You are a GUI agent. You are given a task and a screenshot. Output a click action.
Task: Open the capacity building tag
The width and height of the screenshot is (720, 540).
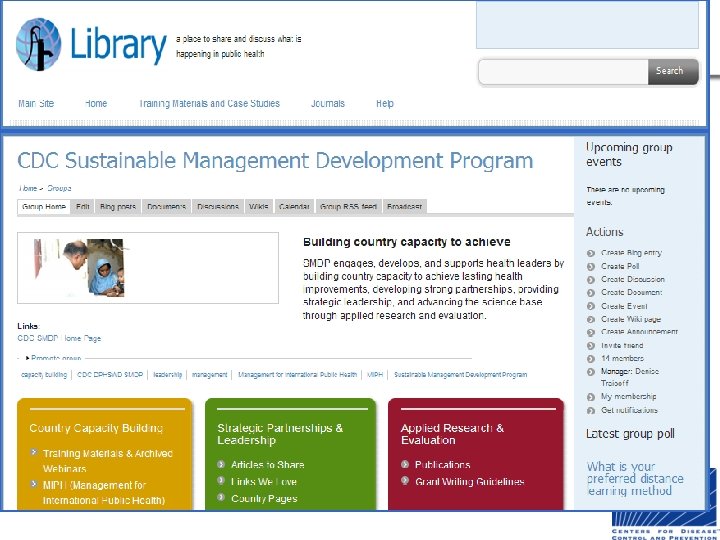(44, 375)
